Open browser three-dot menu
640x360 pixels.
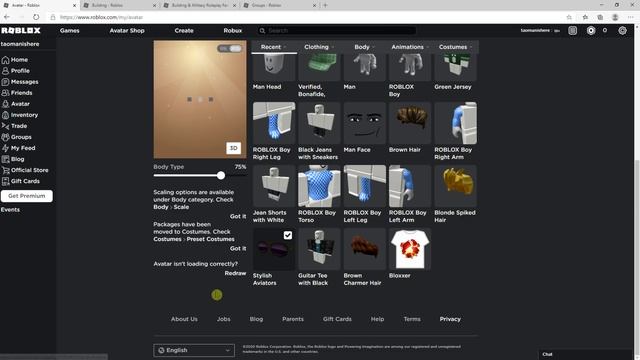click(631, 17)
